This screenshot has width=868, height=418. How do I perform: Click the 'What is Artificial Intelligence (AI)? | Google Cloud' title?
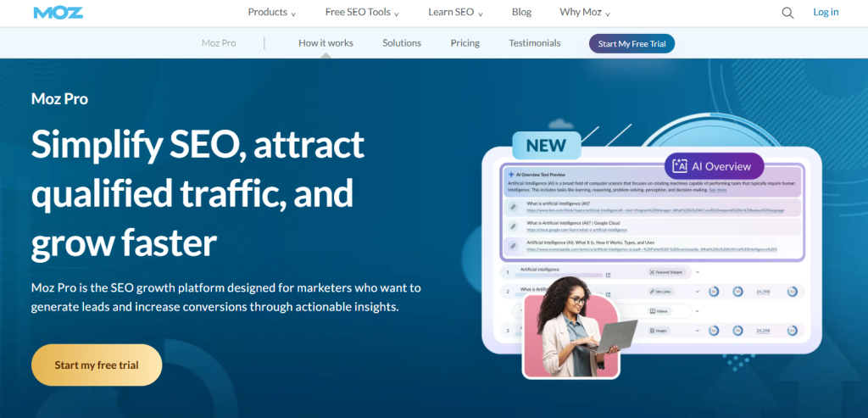tap(573, 223)
